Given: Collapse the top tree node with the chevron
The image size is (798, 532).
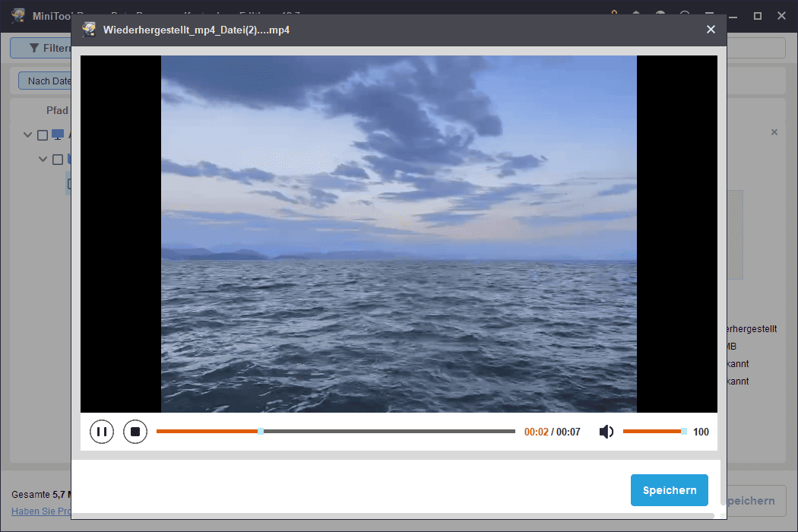Looking at the screenshot, I should (27, 135).
